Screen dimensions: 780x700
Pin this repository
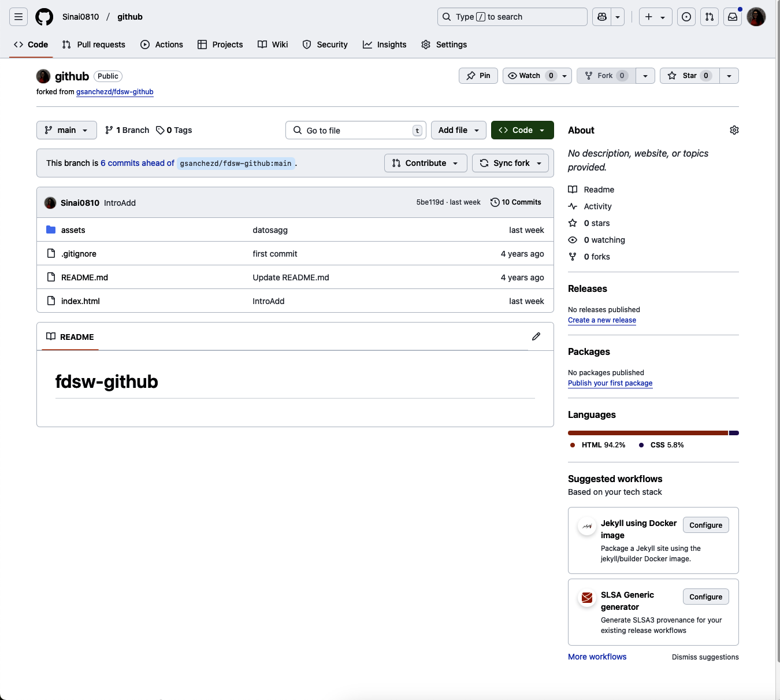478,76
